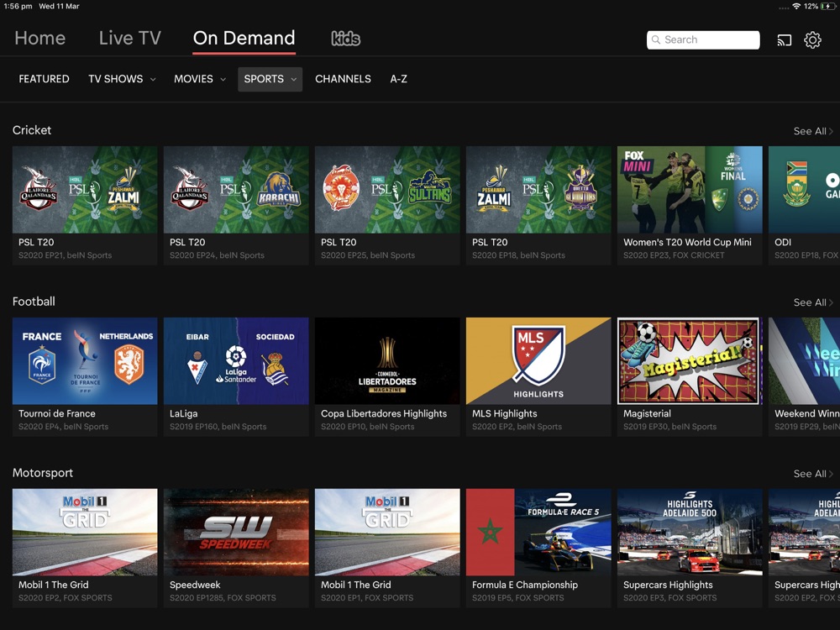This screenshot has width=840, height=630.
Task: Open the Magisterial thumbnail
Action: coord(690,361)
